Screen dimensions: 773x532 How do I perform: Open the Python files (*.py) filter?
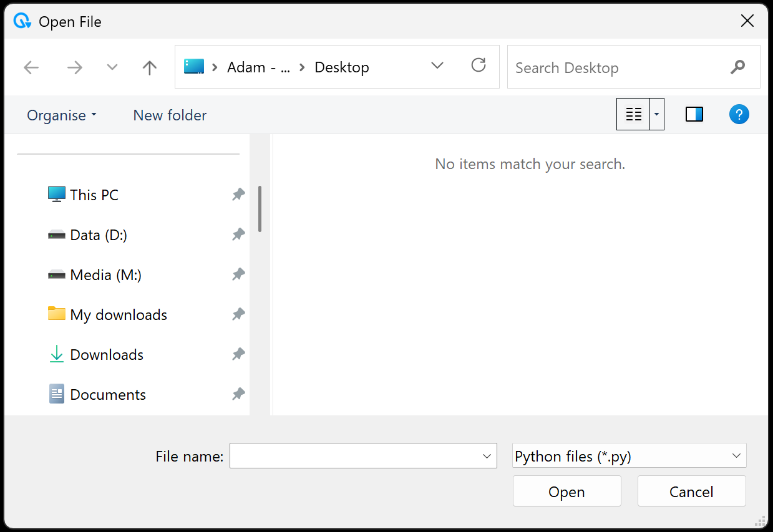click(629, 456)
